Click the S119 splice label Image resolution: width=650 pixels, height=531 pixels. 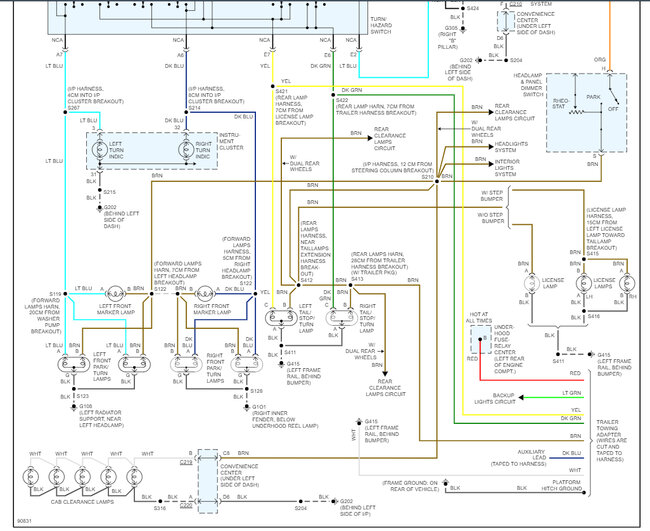(x=55, y=294)
